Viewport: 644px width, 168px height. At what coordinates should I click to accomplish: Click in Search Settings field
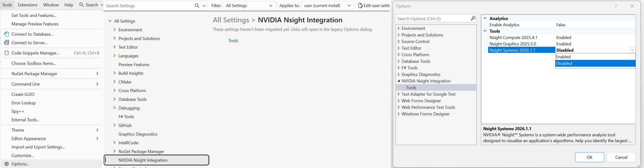(x=150, y=5)
